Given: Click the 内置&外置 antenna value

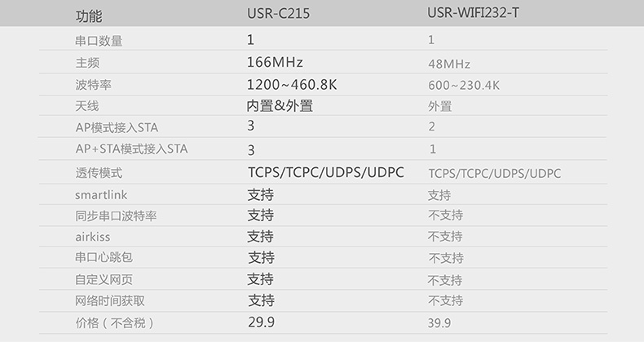Looking at the screenshot, I should (x=280, y=105).
